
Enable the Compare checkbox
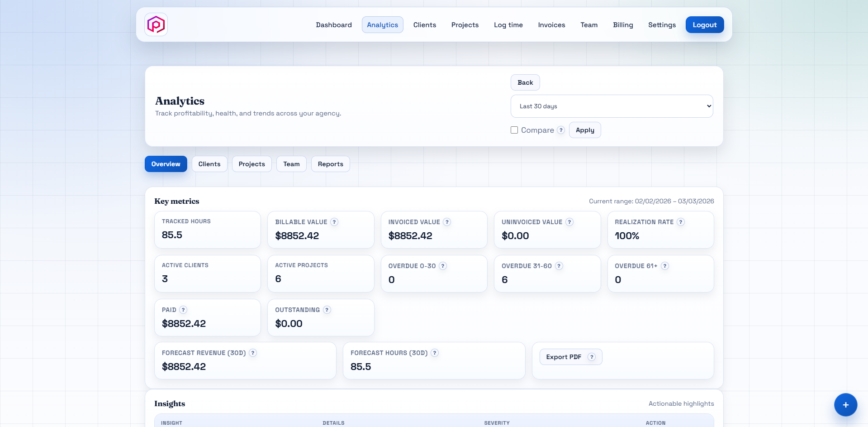(x=514, y=130)
